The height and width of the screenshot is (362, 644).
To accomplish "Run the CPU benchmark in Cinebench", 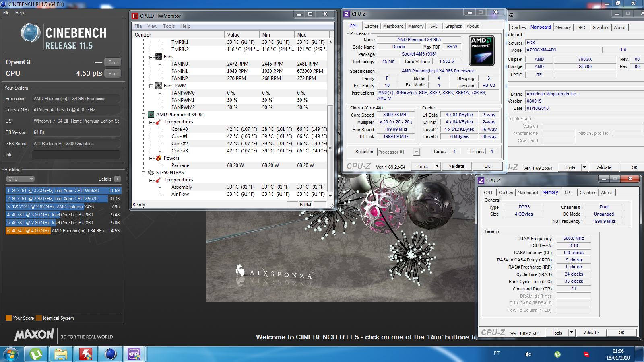I will click(x=113, y=74).
